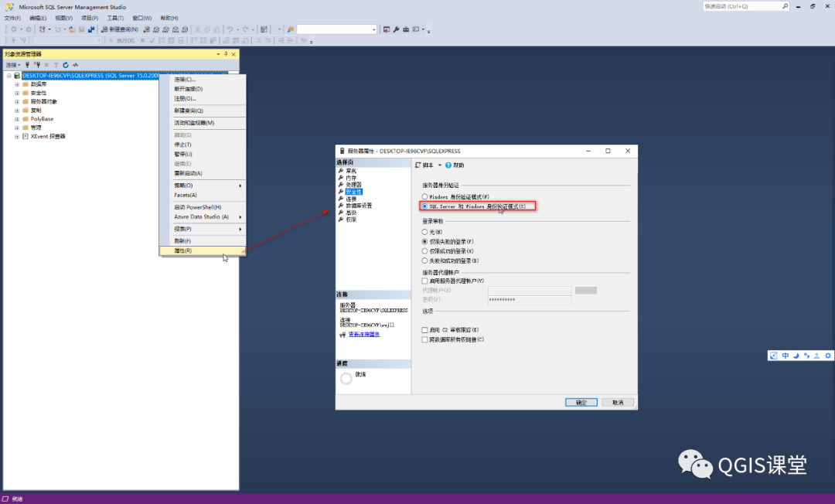Check 启用 C2 审核跟踪 checkbox
Viewport: 835px width, 504px height.
(x=424, y=330)
